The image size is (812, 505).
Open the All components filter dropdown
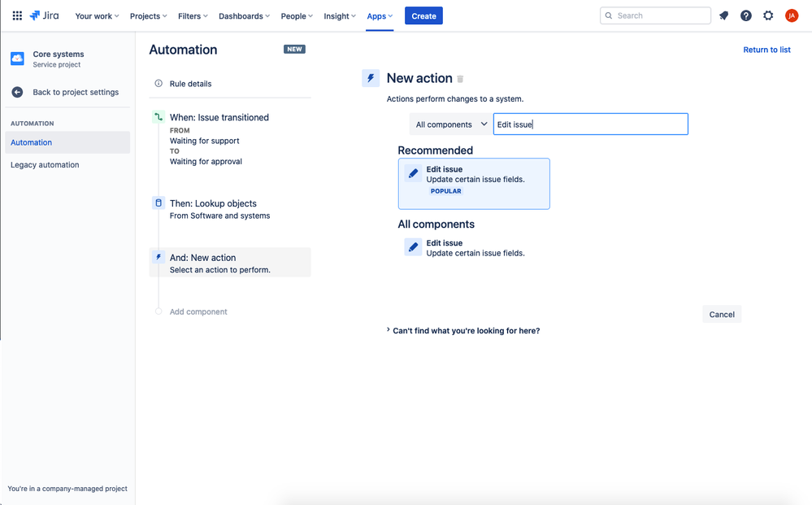click(x=450, y=124)
